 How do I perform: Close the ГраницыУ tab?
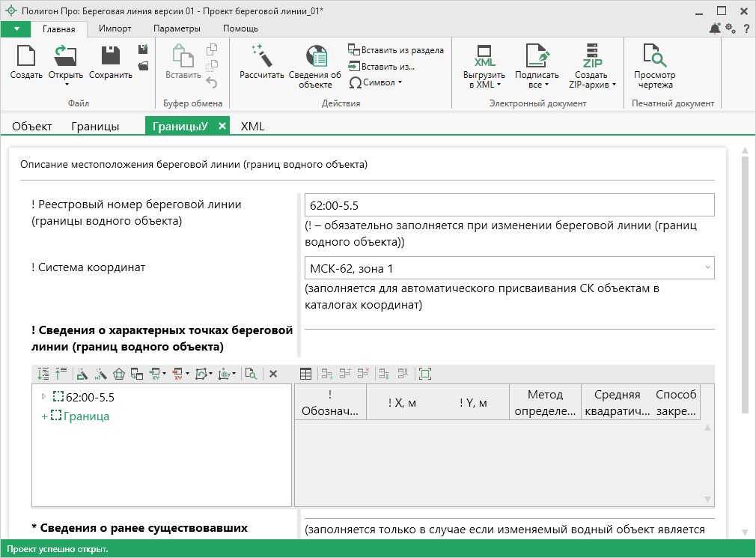point(222,126)
